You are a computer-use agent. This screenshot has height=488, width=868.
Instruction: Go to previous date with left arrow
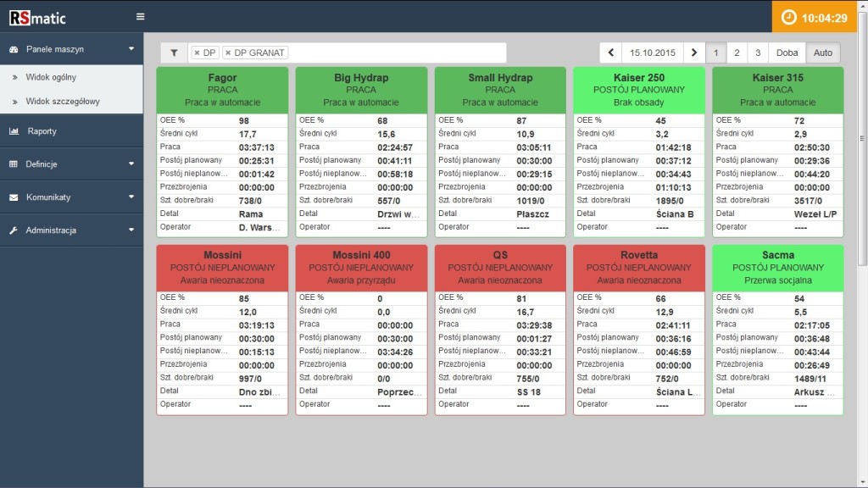tap(610, 53)
